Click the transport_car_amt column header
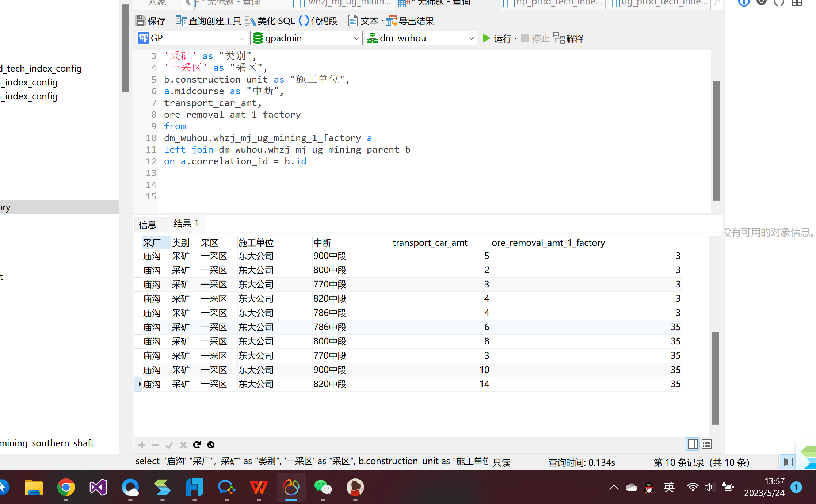Viewport: 816px width, 504px height. (x=441, y=243)
